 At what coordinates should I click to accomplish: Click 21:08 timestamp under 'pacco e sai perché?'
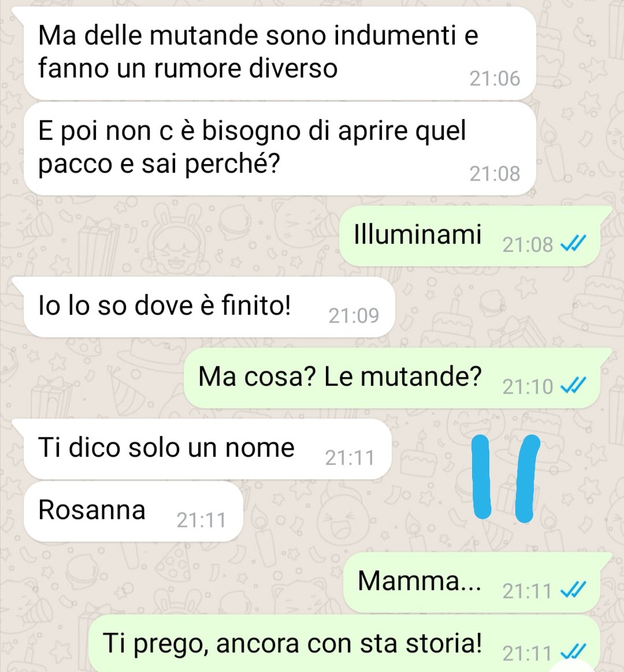pyautogui.click(x=495, y=174)
